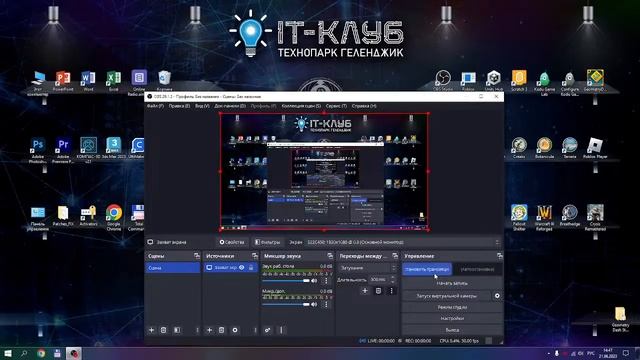Pop out the Controls dock panel
The image size is (640, 360).
point(500,256)
